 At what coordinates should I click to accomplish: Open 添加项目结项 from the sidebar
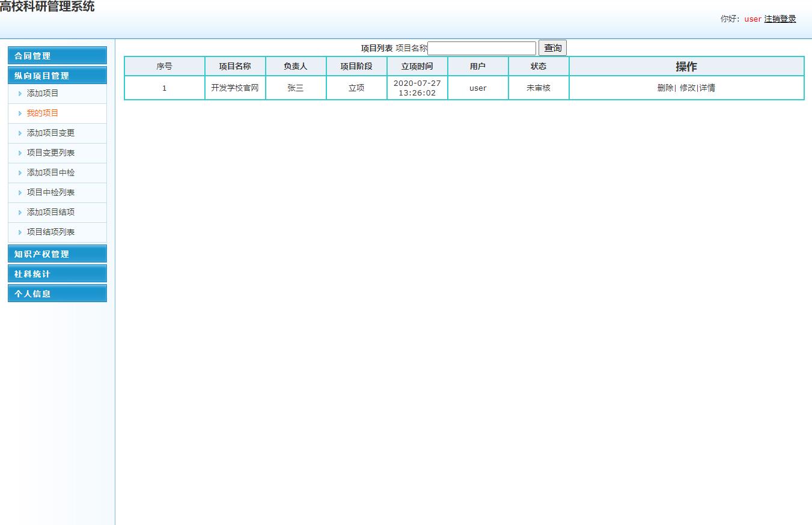click(50, 212)
